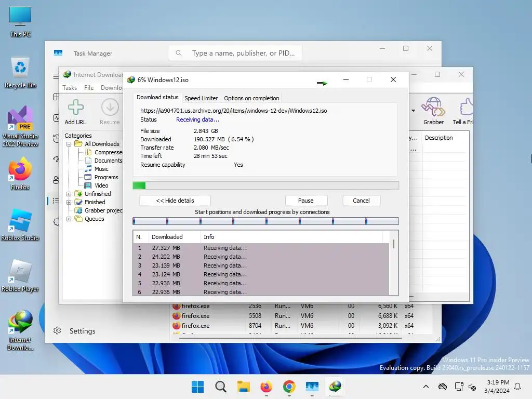The height and width of the screenshot is (399, 532).
Task: Switch to Task Manager on the taskbar
Action: (x=312, y=387)
